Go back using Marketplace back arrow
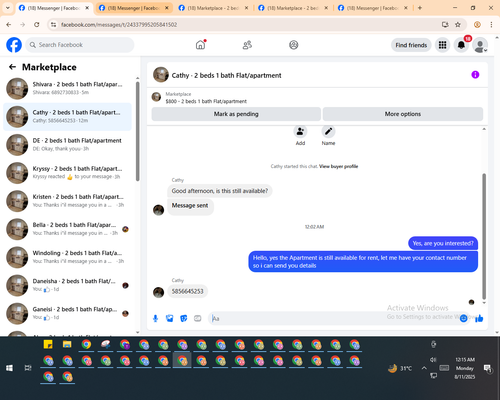 (12, 67)
